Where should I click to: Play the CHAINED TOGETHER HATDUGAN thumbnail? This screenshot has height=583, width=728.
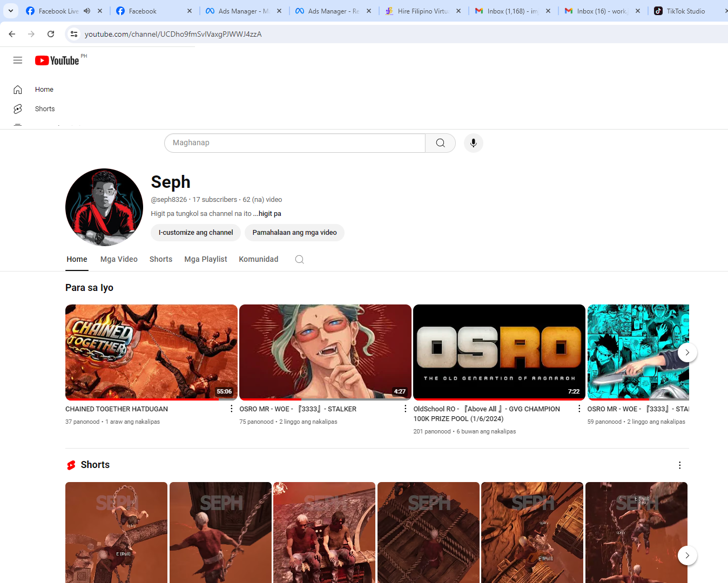pyautogui.click(x=151, y=352)
